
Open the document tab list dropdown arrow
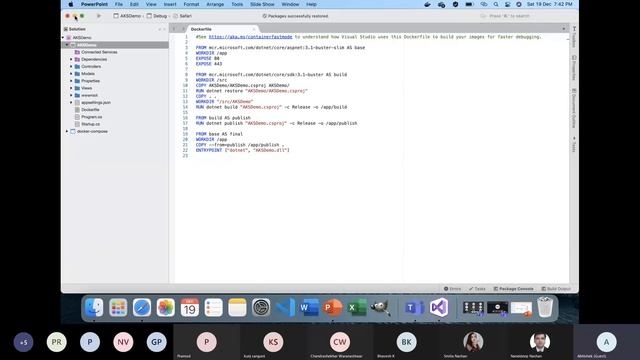(x=564, y=29)
